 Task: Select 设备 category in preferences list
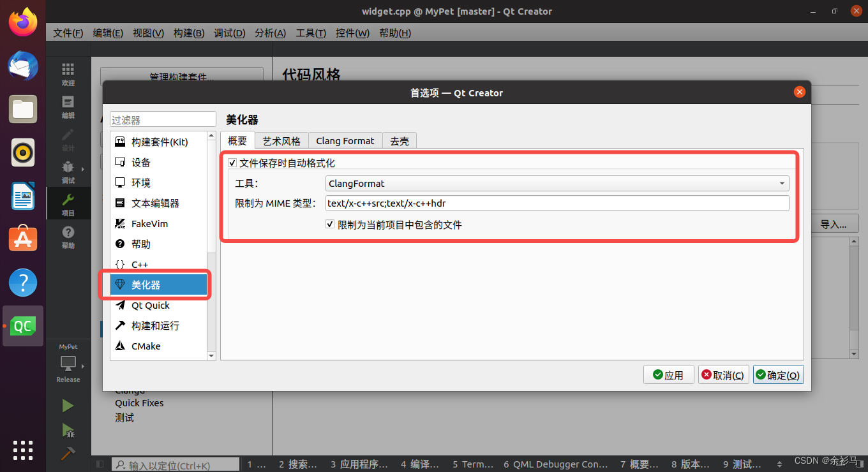160,162
